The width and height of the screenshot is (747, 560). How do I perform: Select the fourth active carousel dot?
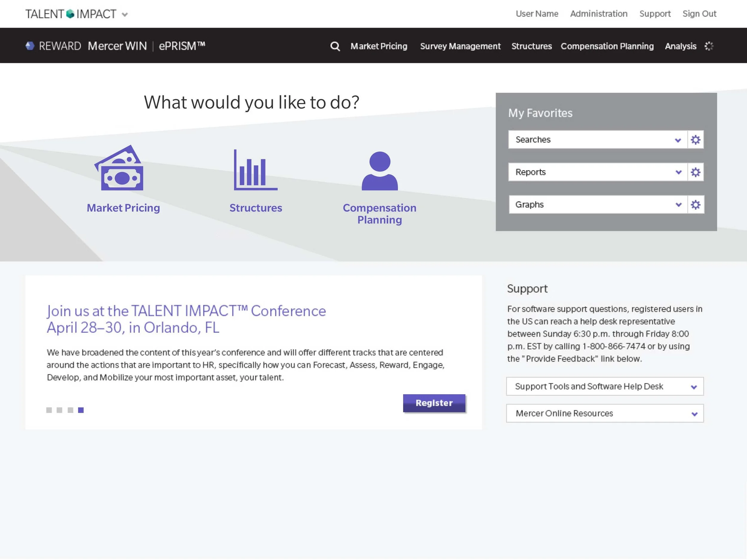click(x=81, y=410)
